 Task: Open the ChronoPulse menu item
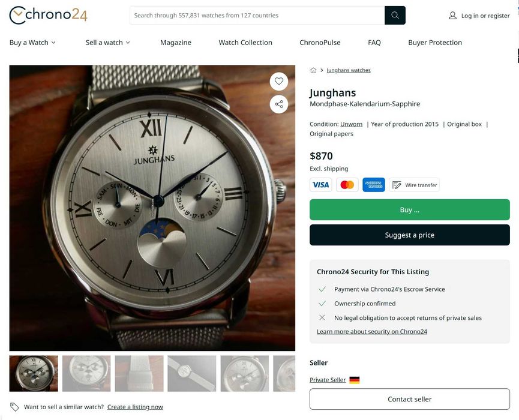[320, 43]
